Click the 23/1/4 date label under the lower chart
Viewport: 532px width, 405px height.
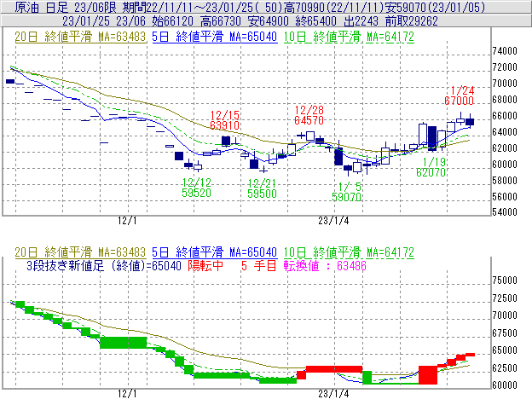coord(333,394)
